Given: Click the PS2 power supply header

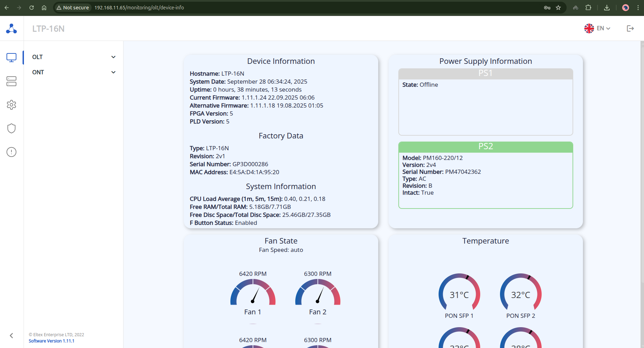Looking at the screenshot, I should click(485, 146).
